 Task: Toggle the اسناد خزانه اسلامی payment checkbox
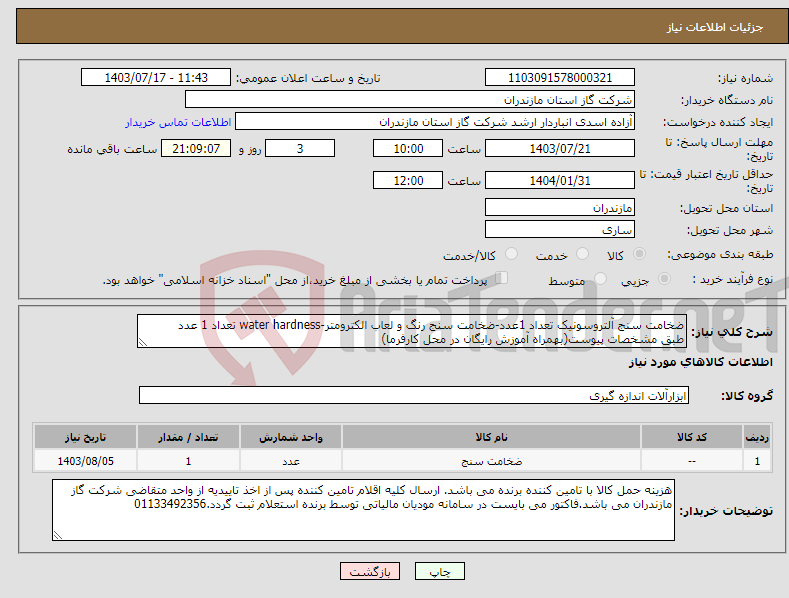pyautogui.click(x=502, y=277)
